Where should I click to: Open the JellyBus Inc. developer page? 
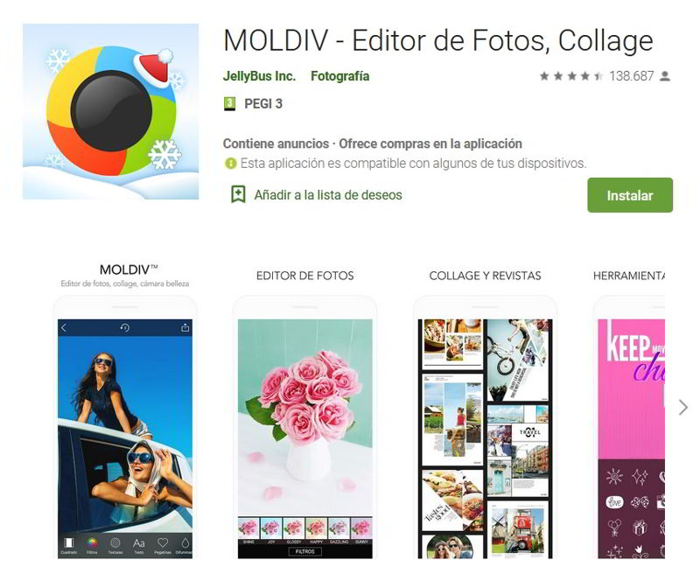click(x=259, y=76)
